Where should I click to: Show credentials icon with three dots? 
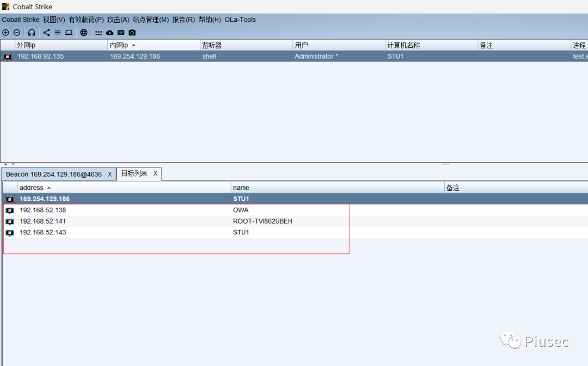click(99, 33)
